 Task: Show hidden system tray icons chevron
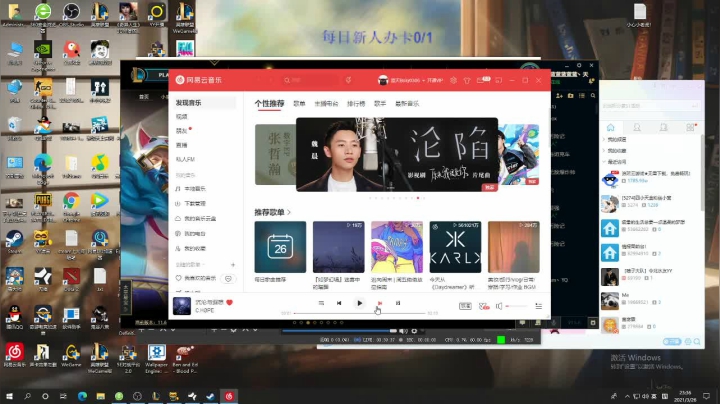tap(627, 396)
